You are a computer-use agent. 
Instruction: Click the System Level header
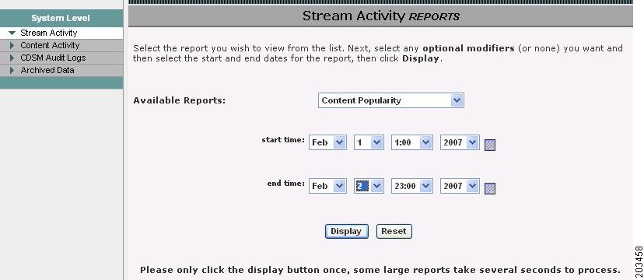61,18
